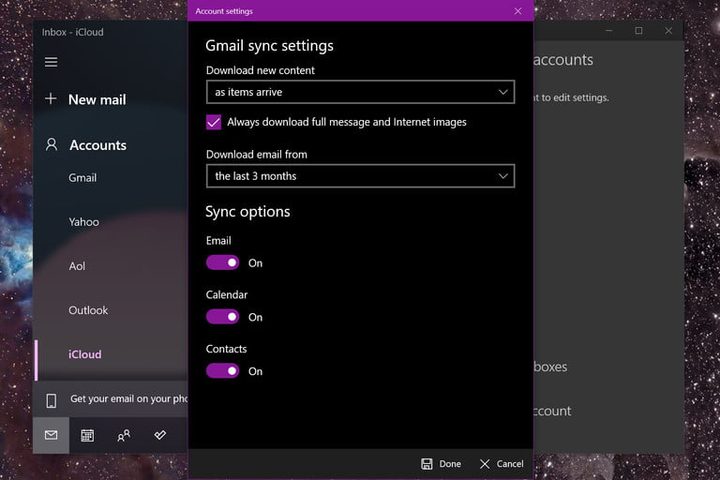Click the Gmail sync settings heading

coord(270,46)
